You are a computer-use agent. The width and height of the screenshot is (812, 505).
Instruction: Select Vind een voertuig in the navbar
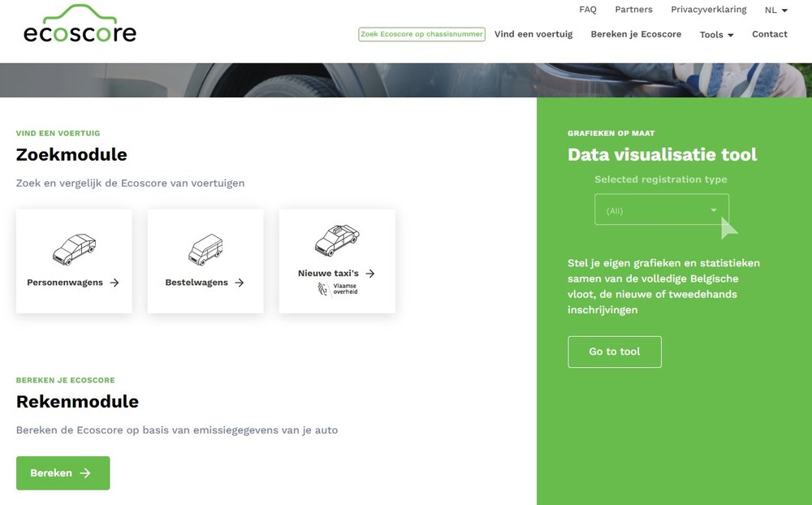[533, 34]
